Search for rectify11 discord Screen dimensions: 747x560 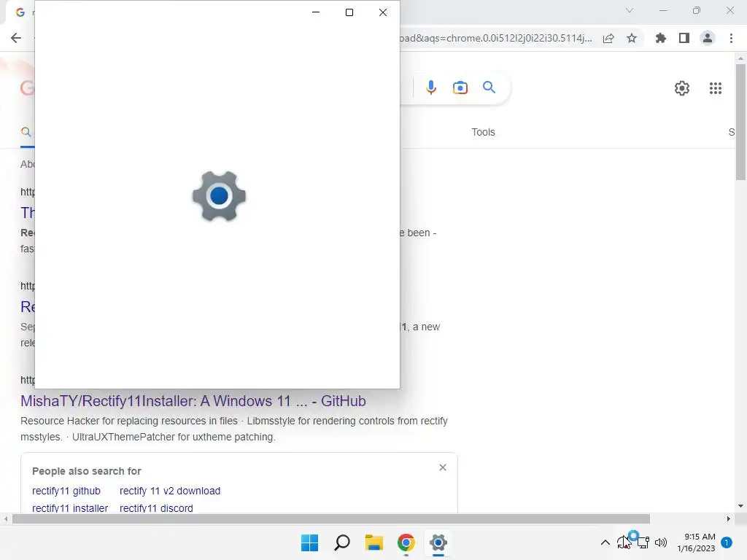[156, 508]
